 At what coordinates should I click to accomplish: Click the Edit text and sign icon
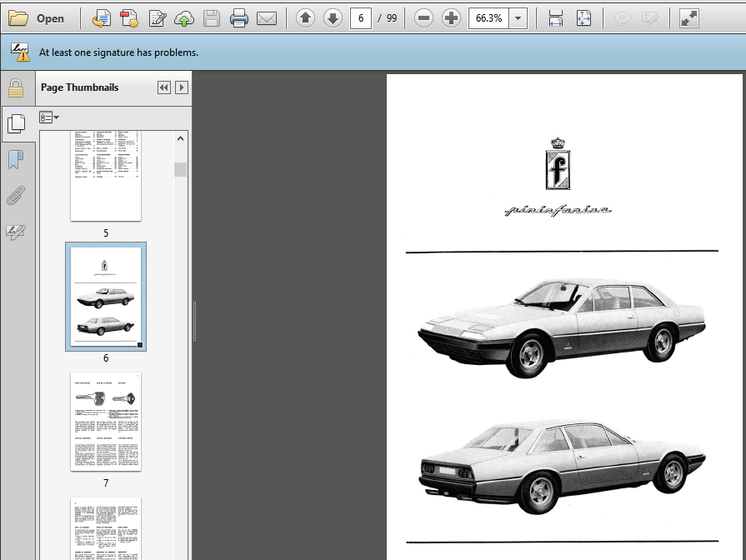157,18
